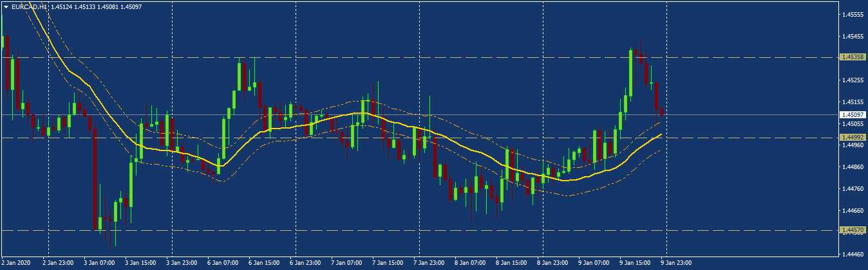
Task: Click the current price tag 1.45097 on axis
Action: 853,114
